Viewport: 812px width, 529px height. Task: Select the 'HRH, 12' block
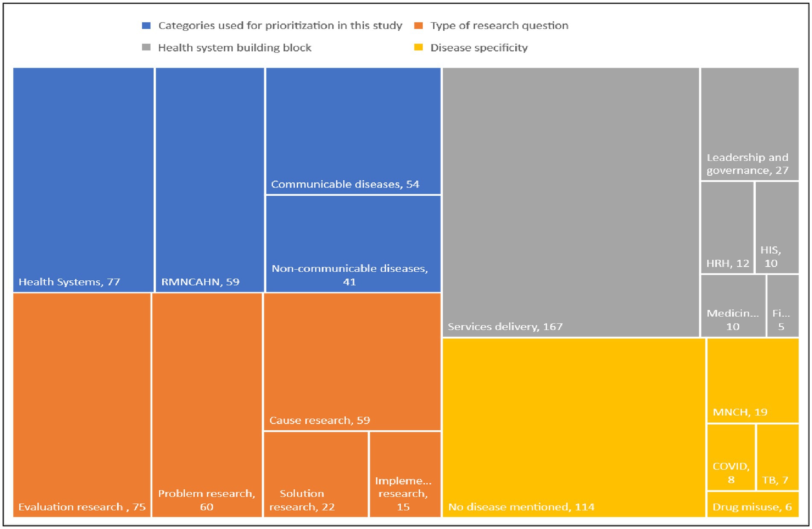pyautogui.click(x=727, y=227)
